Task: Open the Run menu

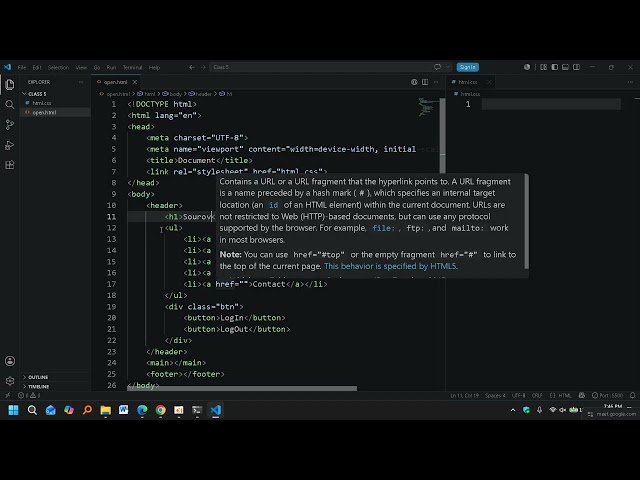Action: pos(111,67)
